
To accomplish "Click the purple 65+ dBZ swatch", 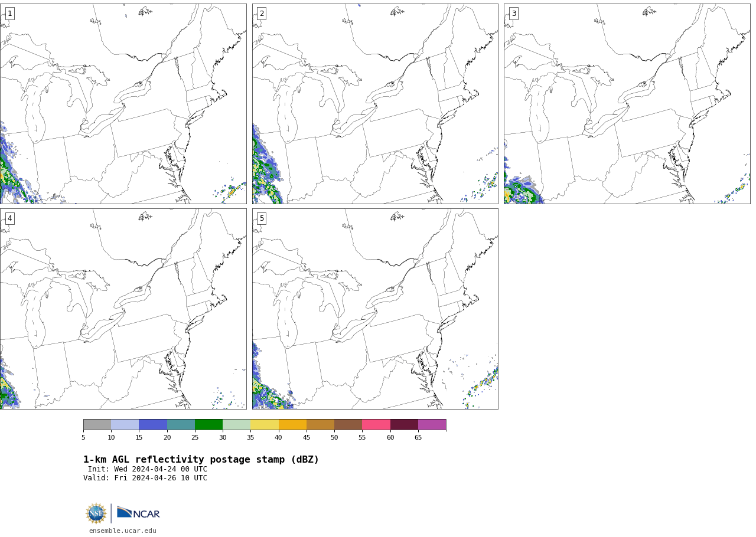I will pyautogui.click(x=432, y=425).
